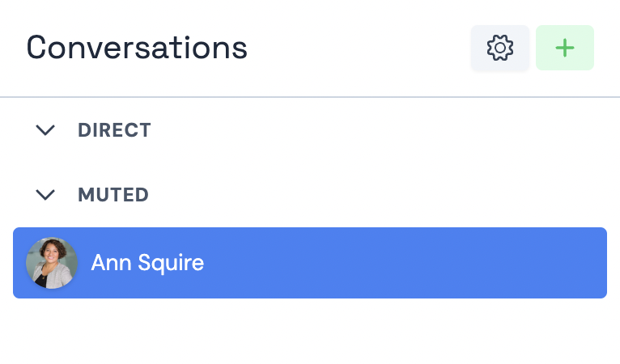Click the Conversations heading
Viewport: 620px width, 364px height.
(137, 48)
